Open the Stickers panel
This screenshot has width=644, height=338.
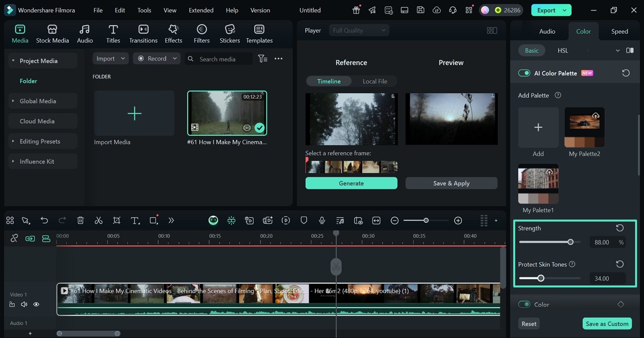pyautogui.click(x=229, y=34)
